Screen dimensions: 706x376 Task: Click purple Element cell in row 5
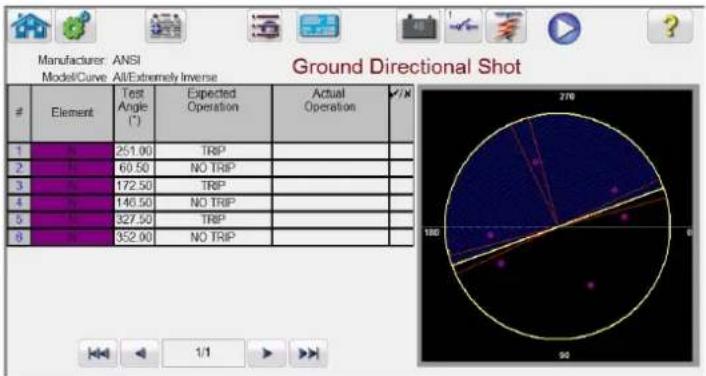pyautogui.click(x=72, y=220)
